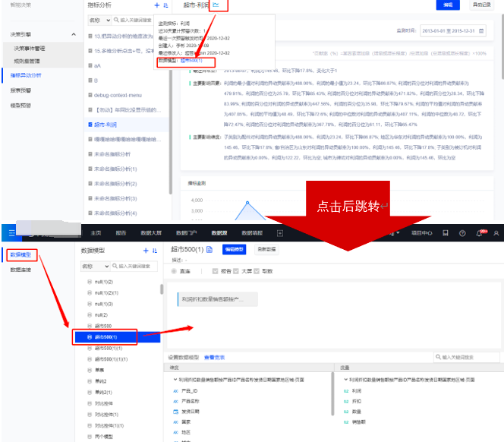Open the help question-mark icon

click(x=462, y=233)
